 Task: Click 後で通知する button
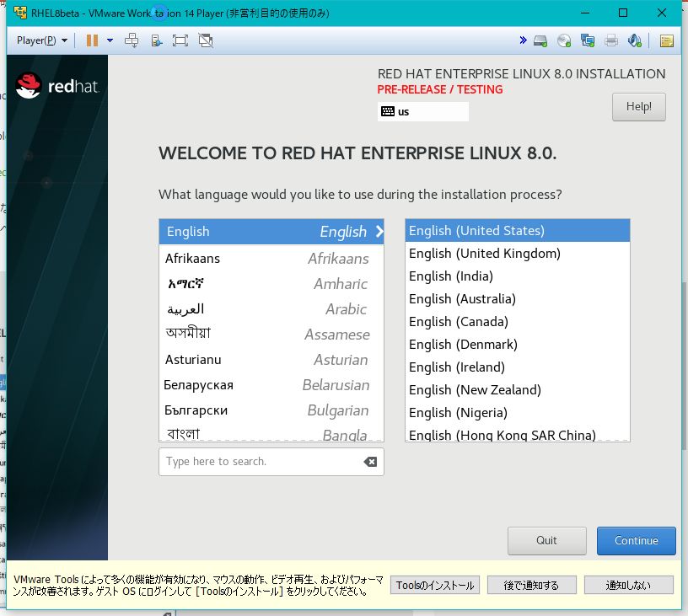click(x=531, y=586)
